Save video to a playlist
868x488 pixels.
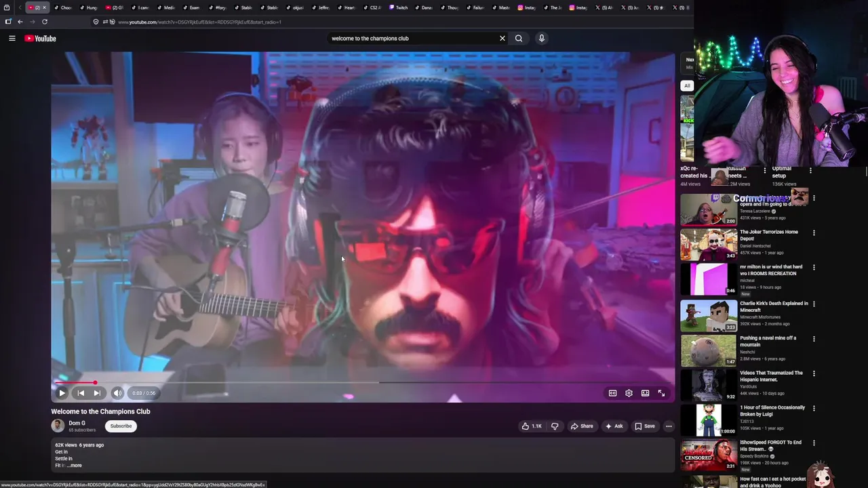645,426
